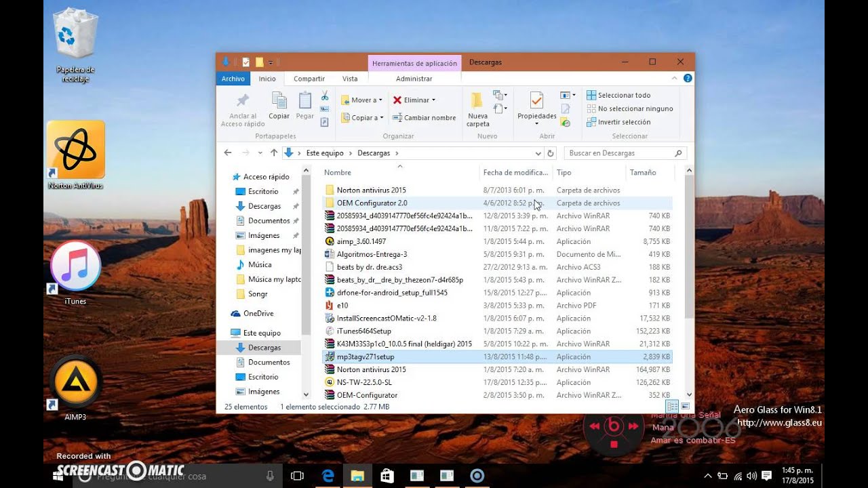Image resolution: width=868 pixels, height=488 pixels.
Task: Open the Administrar tab
Action: pyautogui.click(x=414, y=79)
